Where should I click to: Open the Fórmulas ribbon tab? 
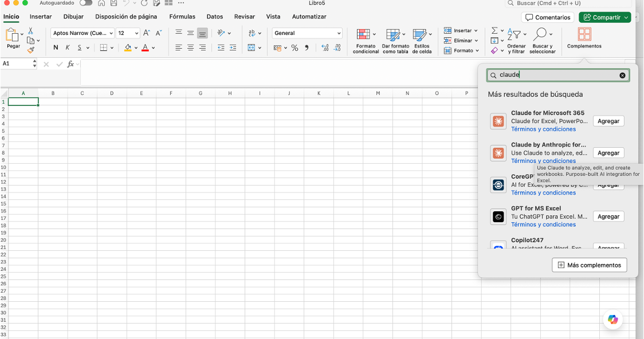point(182,17)
